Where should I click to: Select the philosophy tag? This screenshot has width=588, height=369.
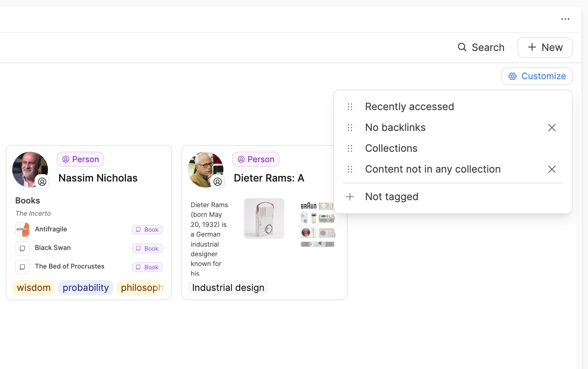pos(141,288)
